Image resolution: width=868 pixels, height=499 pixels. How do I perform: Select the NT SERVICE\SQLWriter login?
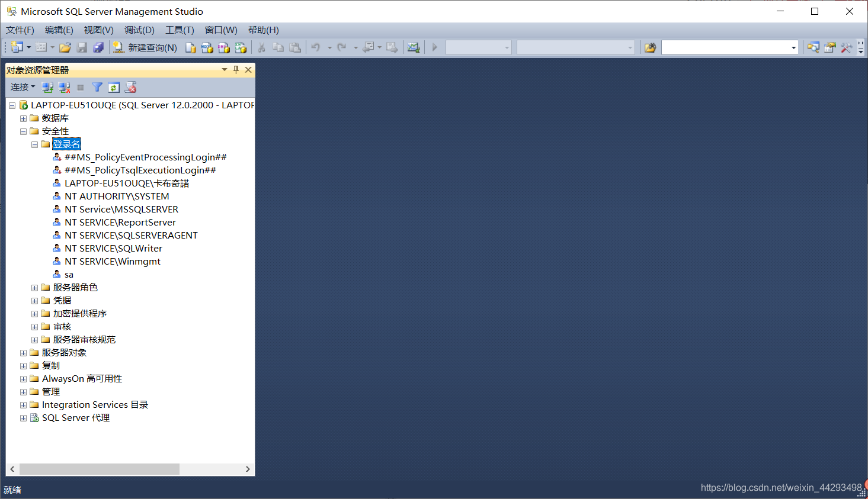point(113,249)
